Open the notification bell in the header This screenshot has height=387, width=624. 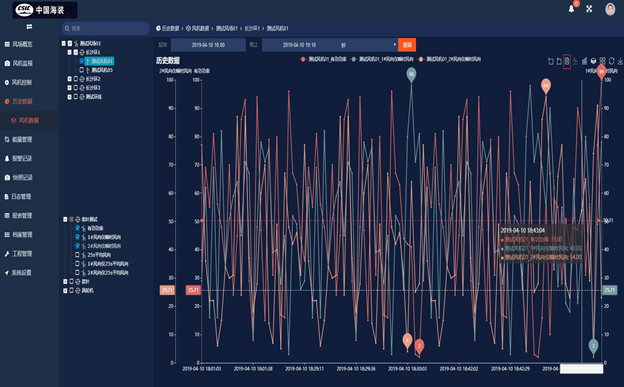pyautogui.click(x=571, y=9)
